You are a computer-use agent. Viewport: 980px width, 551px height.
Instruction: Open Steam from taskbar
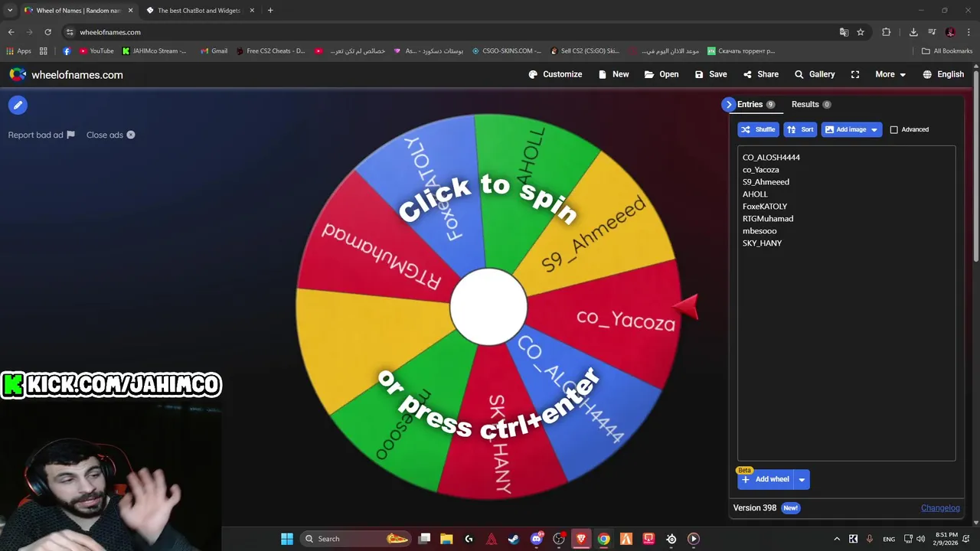(514, 539)
